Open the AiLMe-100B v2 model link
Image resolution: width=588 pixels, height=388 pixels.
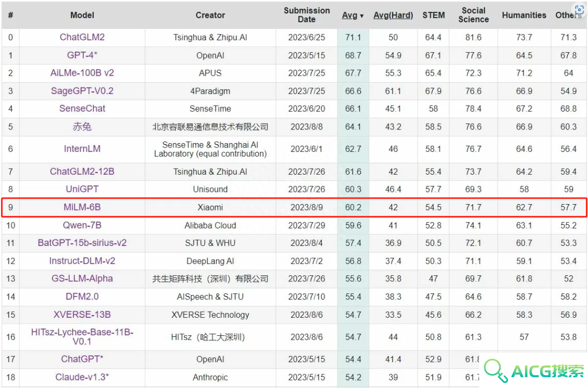click(x=82, y=73)
